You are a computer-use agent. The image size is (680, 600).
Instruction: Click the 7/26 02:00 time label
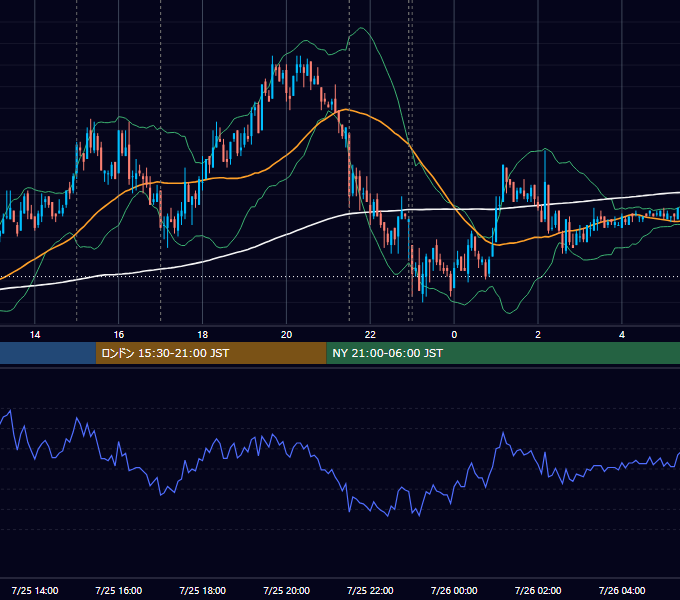pos(538,590)
